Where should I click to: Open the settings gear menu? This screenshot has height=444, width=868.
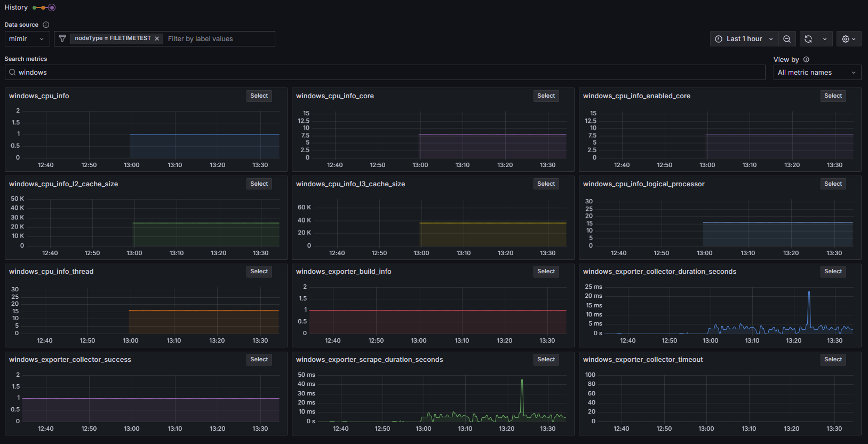click(849, 39)
